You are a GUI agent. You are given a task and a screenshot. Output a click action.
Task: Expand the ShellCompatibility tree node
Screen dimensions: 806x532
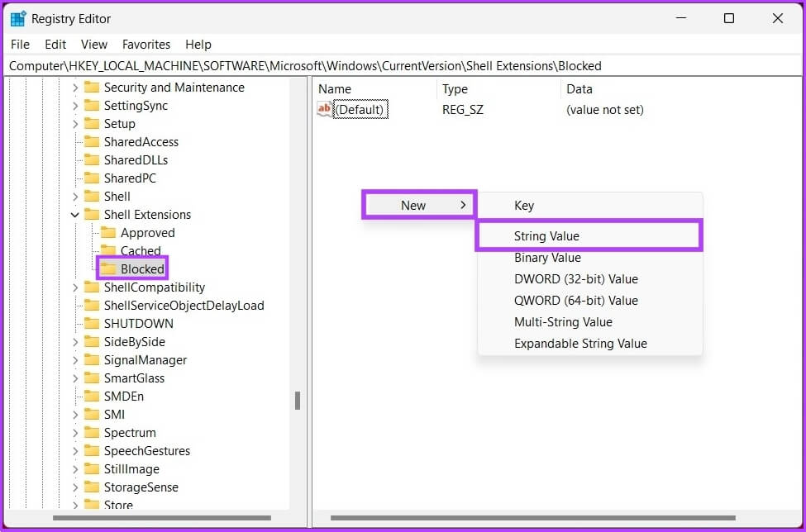coord(75,287)
